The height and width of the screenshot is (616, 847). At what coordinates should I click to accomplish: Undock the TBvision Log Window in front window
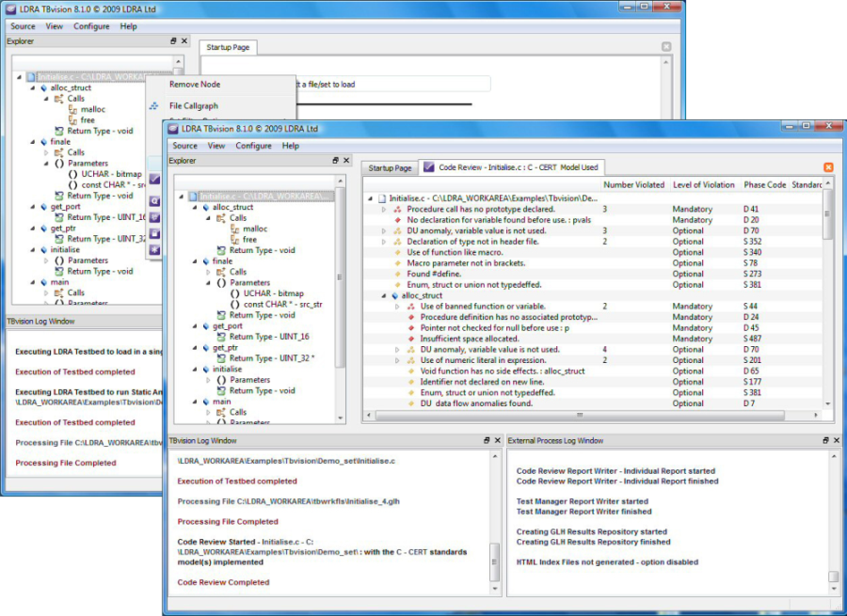(487, 440)
